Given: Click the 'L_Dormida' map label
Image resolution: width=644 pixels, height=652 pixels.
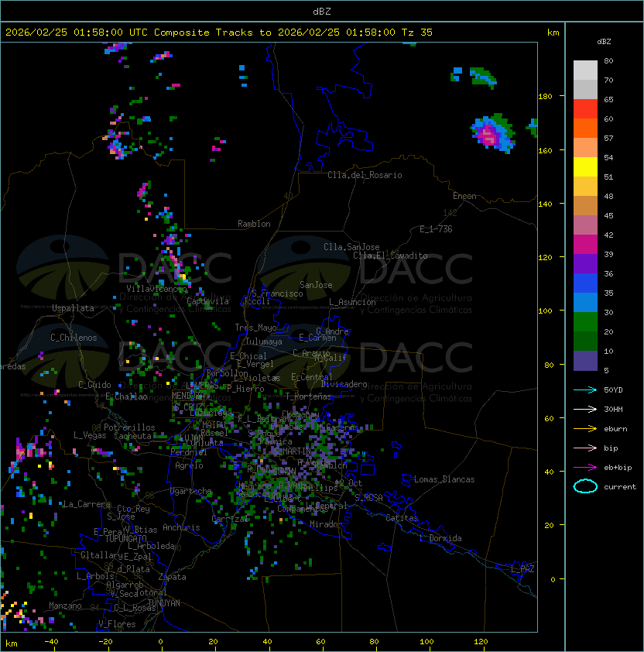Looking at the screenshot, I should coord(440,538).
